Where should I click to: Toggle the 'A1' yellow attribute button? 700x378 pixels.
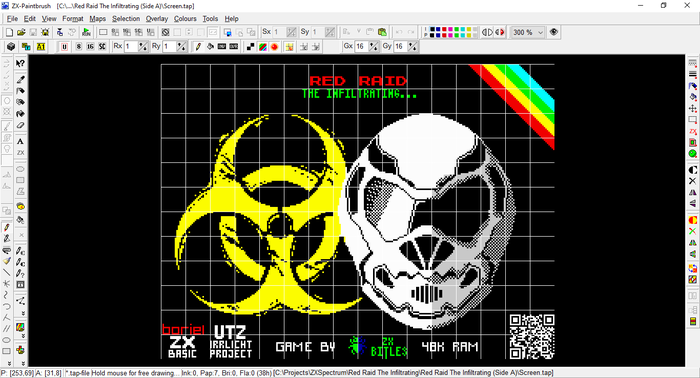pos(41,46)
